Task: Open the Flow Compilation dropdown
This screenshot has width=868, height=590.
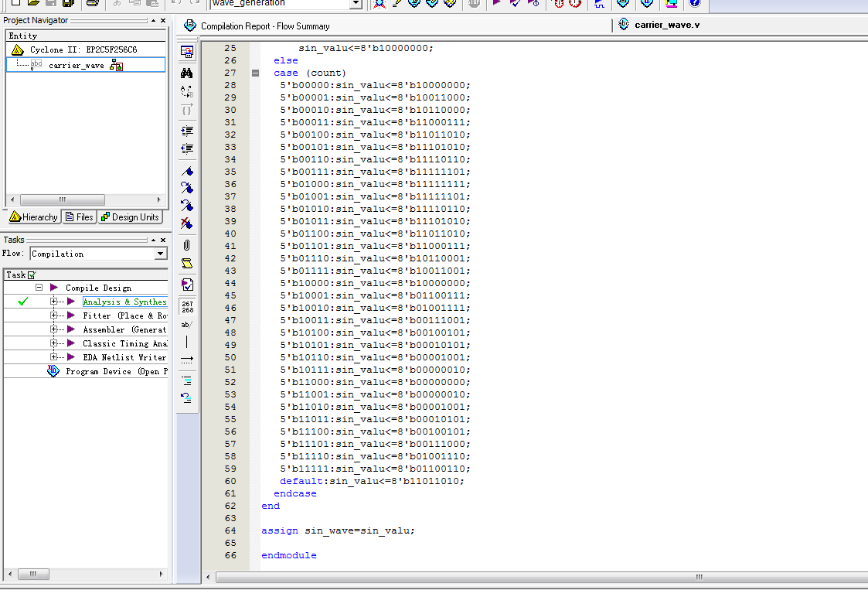Action: click(160, 254)
